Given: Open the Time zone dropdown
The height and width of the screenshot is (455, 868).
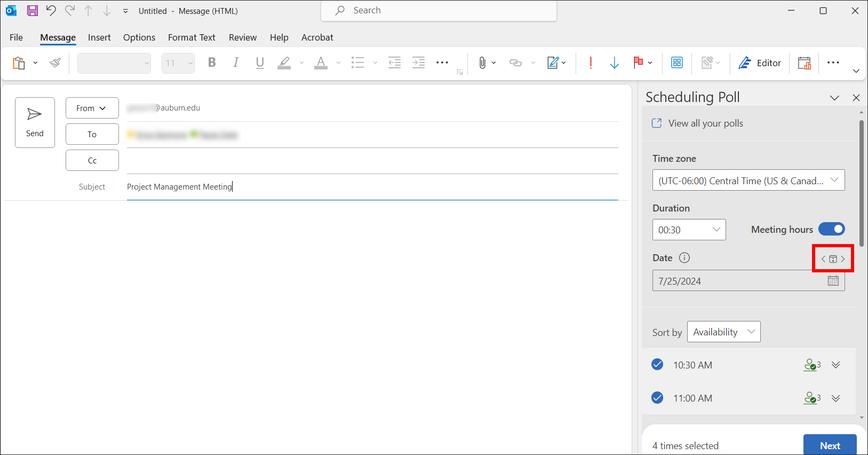Looking at the screenshot, I should click(x=748, y=181).
